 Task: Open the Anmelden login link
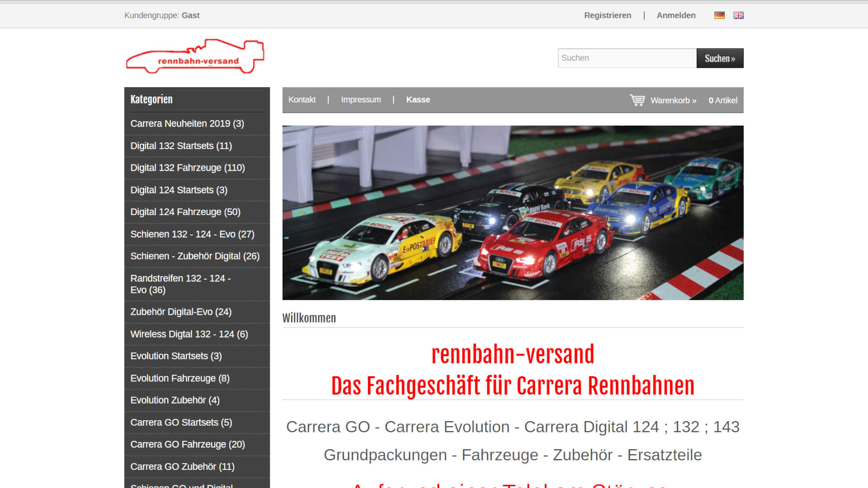(x=676, y=15)
